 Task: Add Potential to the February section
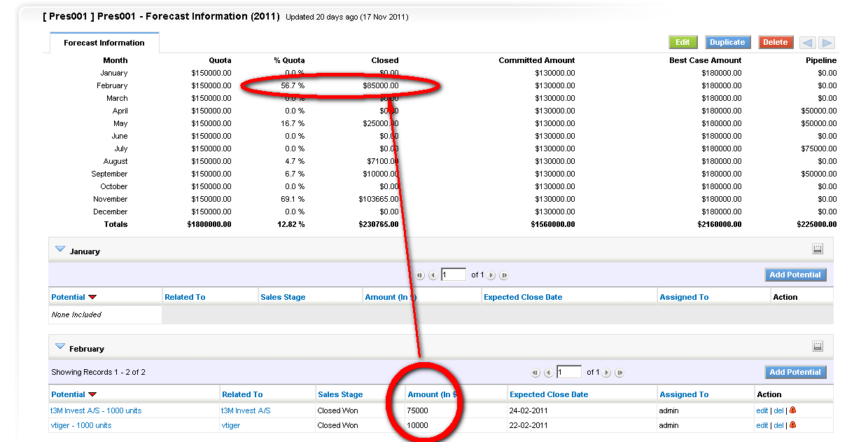(x=794, y=372)
